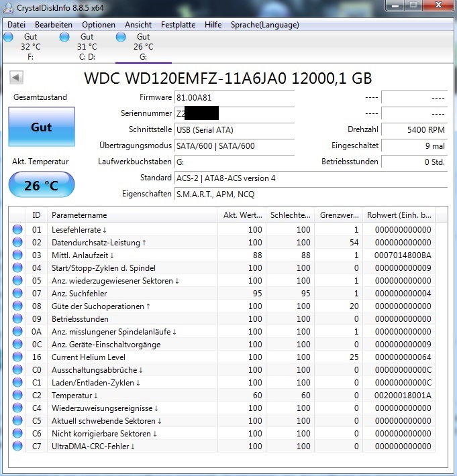The height and width of the screenshot is (476, 457).
Task: Click the ID column header
Action: coord(36,215)
